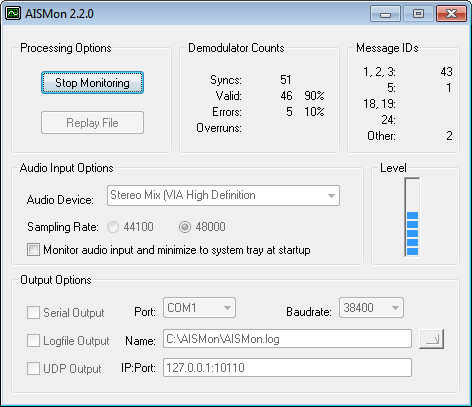Minimize the AISMon window

pyautogui.click(x=385, y=14)
